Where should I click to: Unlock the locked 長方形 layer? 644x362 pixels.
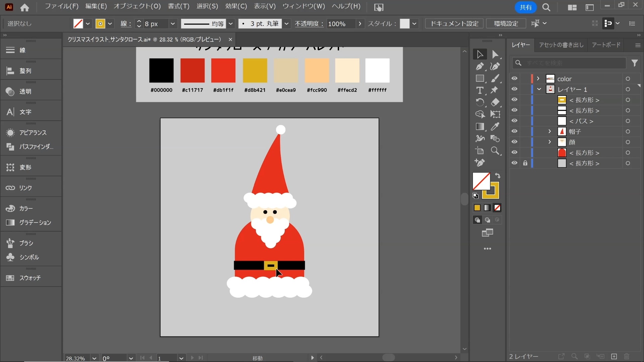526,163
